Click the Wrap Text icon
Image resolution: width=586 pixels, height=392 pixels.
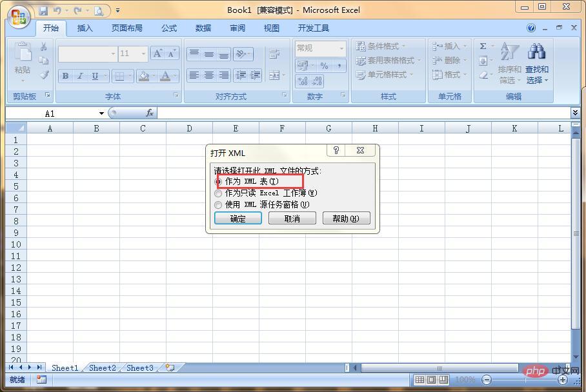pyautogui.click(x=274, y=54)
